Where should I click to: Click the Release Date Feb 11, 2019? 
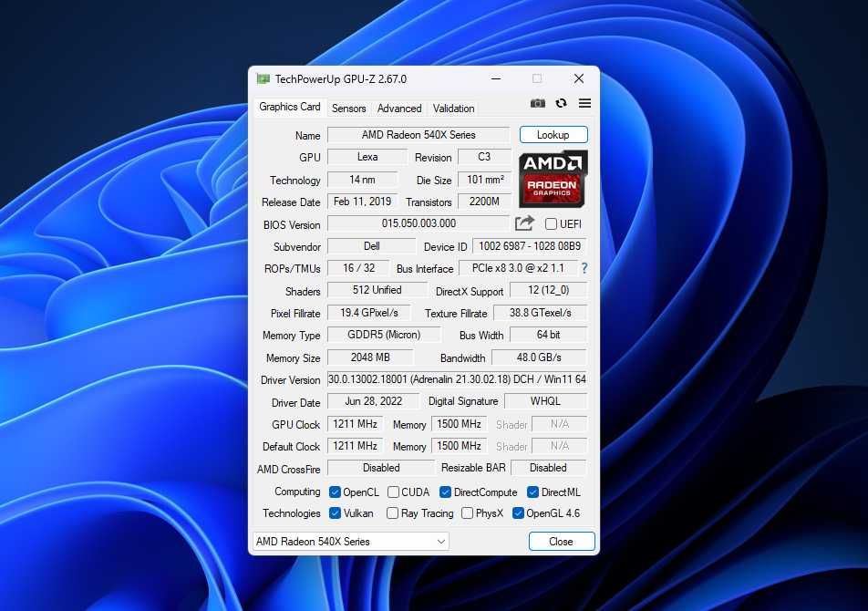362,202
